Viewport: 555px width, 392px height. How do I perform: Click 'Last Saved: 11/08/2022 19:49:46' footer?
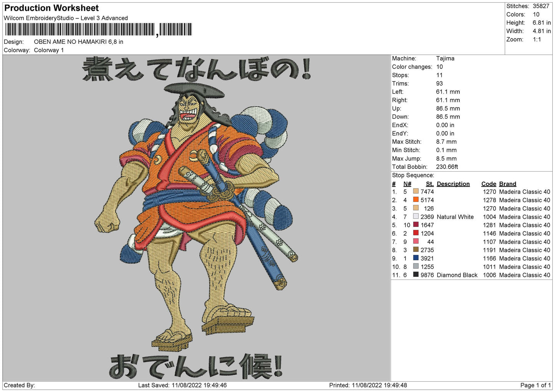182,385
